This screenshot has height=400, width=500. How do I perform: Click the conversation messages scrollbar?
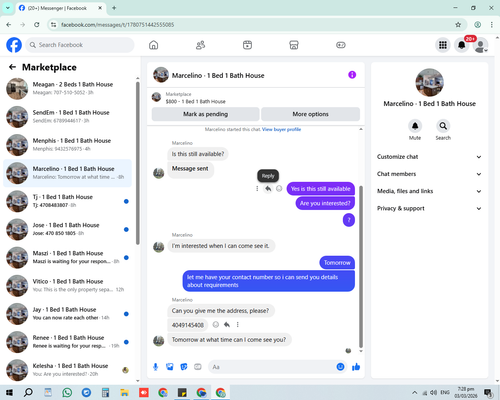(361, 267)
